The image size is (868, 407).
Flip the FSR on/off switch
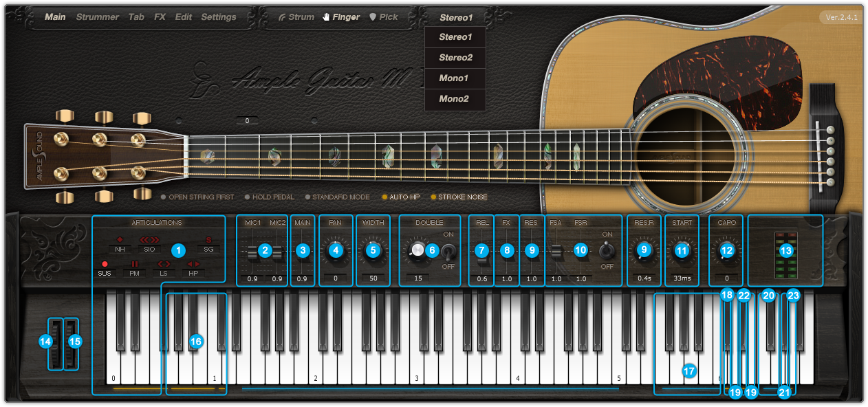606,251
